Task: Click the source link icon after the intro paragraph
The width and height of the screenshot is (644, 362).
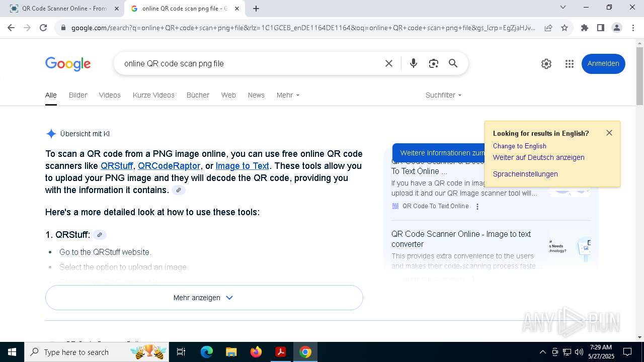Action: (179, 190)
